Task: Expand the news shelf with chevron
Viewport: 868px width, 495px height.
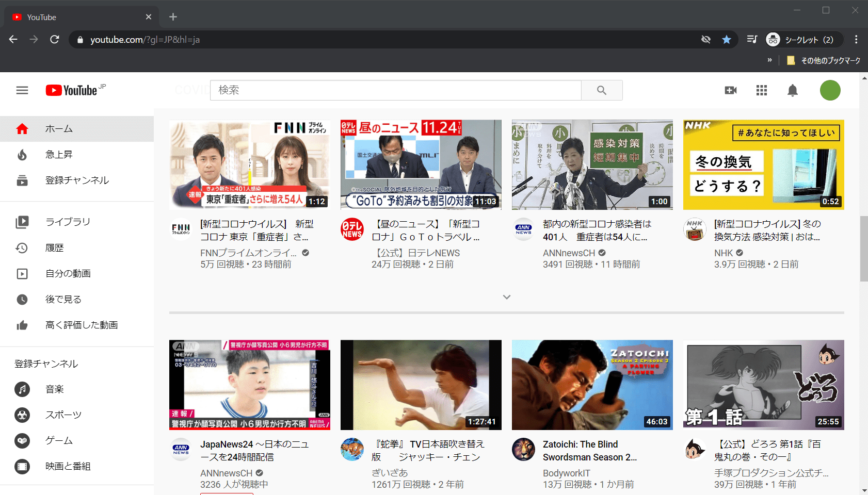Action: coord(507,297)
